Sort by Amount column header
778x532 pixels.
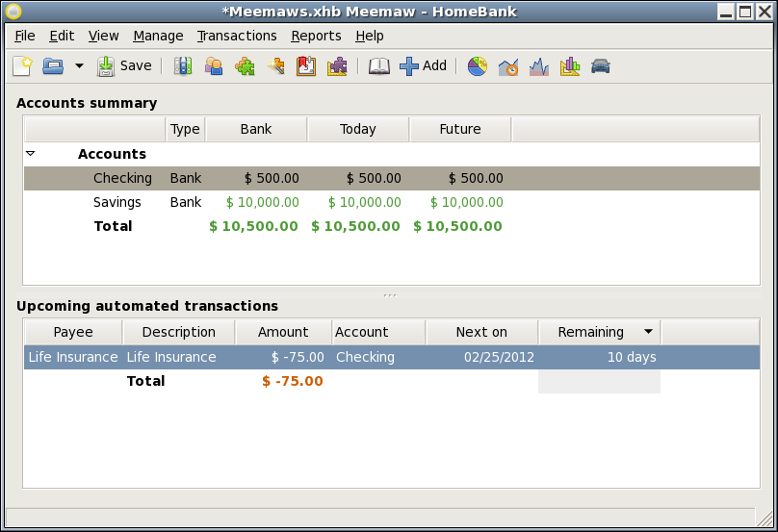[283, 332]
